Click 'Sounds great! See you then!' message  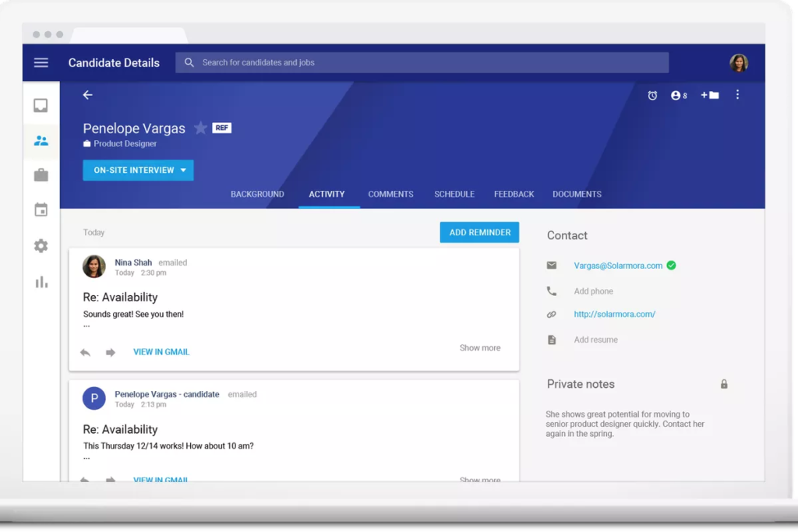point(133,315)
